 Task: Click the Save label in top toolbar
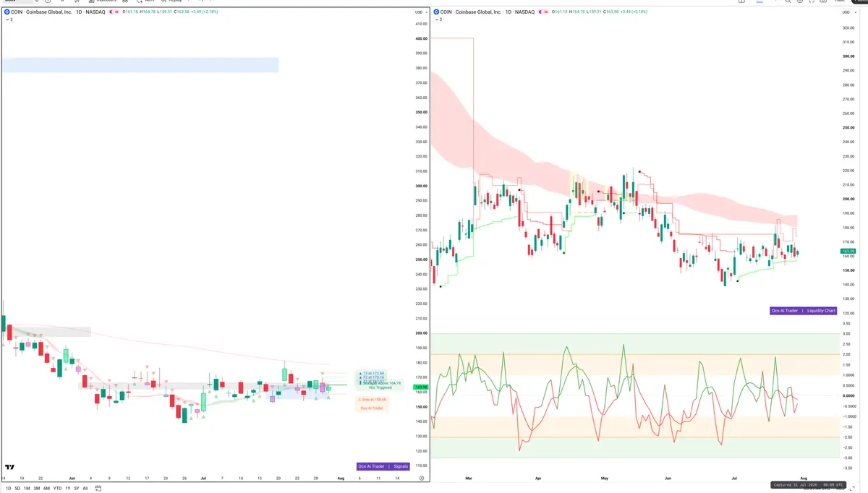[x=759, y=2]
